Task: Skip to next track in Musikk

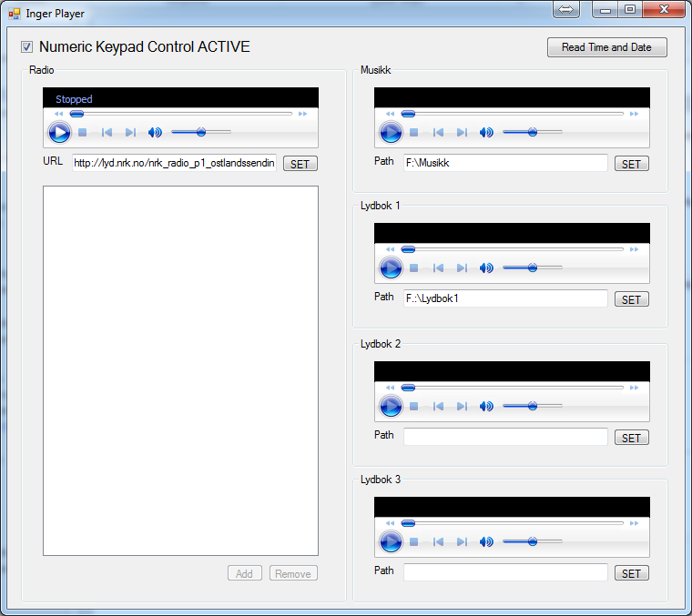Action: (462, 132)
